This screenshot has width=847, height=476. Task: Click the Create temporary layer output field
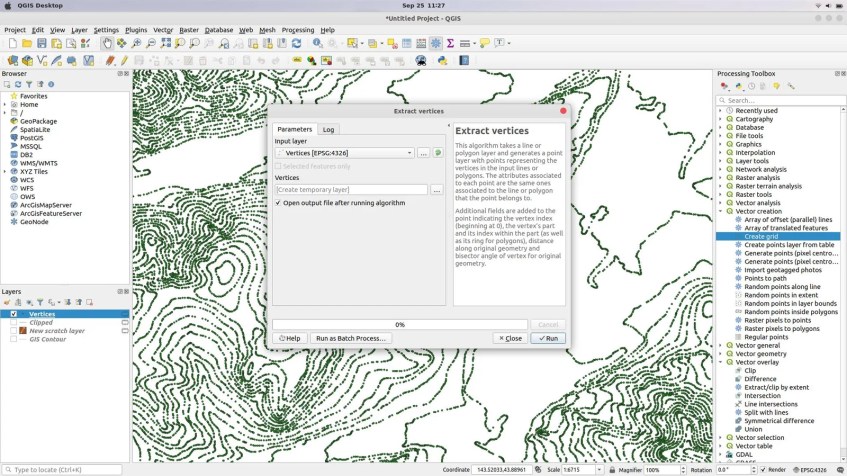351,190
